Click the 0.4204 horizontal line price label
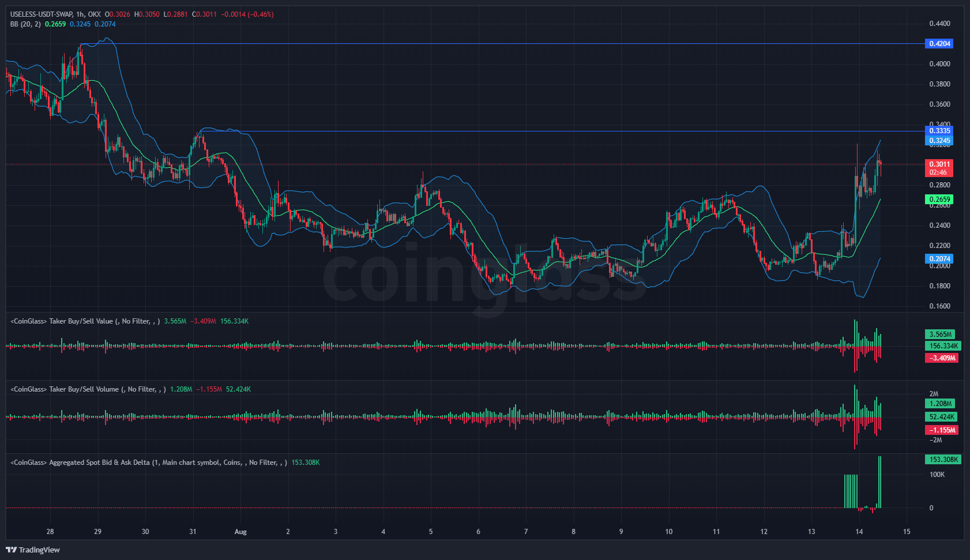Screen dimensions: 970x560 click(939, 44)
